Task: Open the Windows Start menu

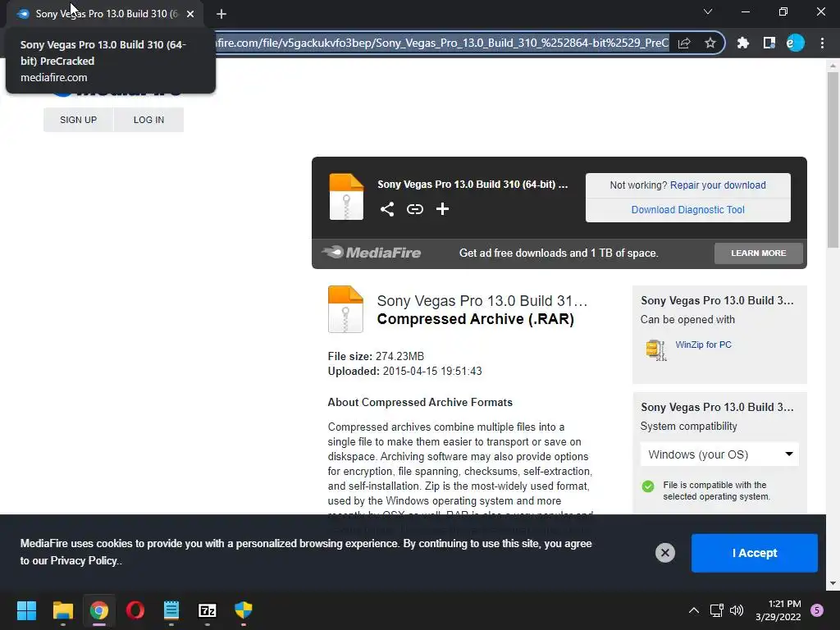Action: click(x=26, y=610)
